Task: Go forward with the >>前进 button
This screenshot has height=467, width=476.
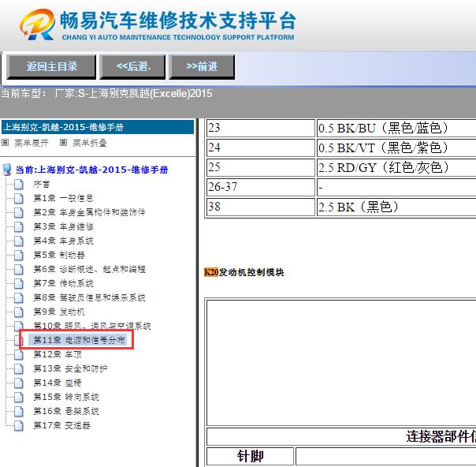Action: pos(202,67)
